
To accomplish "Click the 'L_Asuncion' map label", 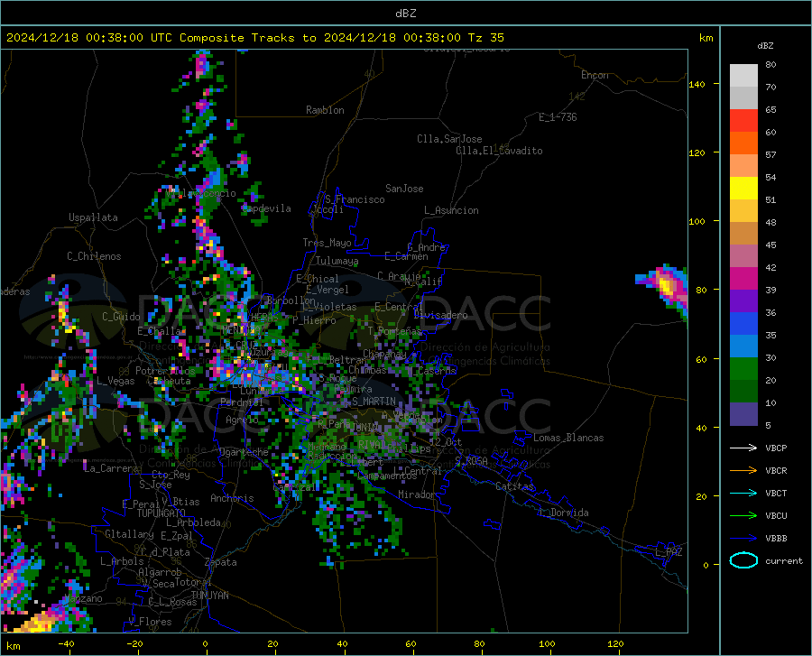I will 451,210.
